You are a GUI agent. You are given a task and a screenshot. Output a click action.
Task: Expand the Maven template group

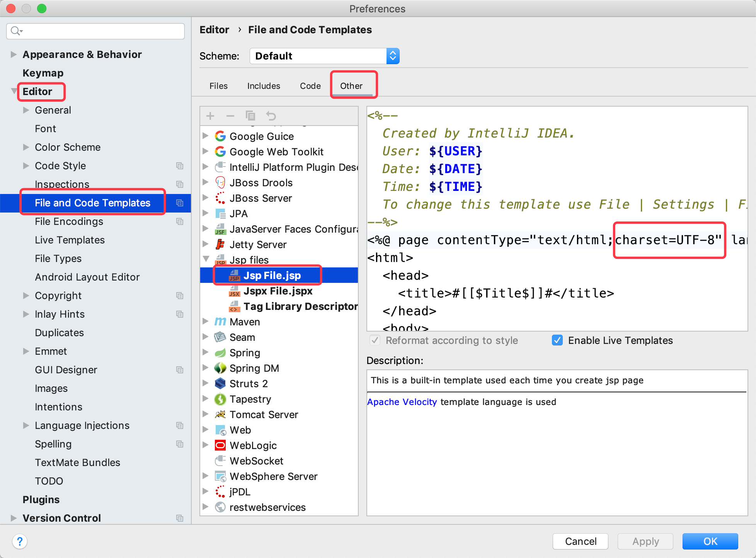(206, 321)
